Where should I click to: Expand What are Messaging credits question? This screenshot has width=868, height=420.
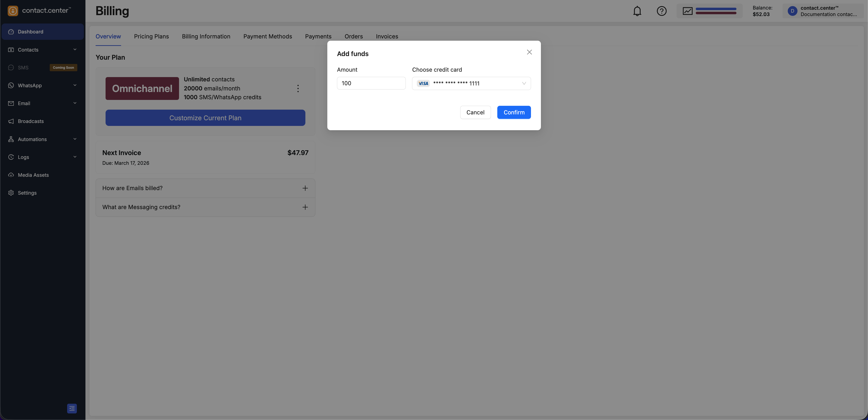[305, 207]
